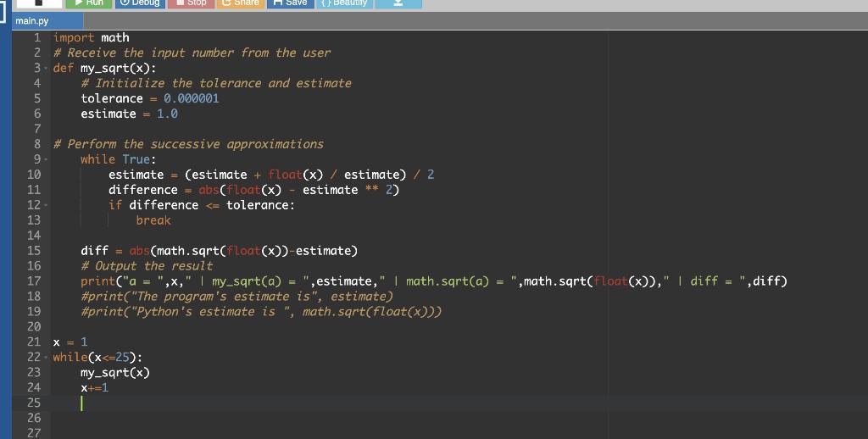Click the '# Output the result' comment
Viewport: 868px width, 439px height.
click(147, 266)
